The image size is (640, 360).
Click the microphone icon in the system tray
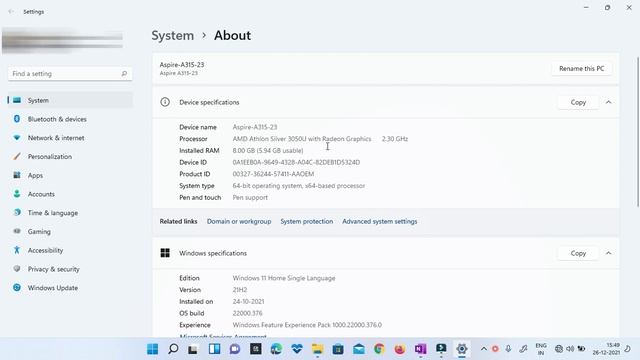(508, 349)
